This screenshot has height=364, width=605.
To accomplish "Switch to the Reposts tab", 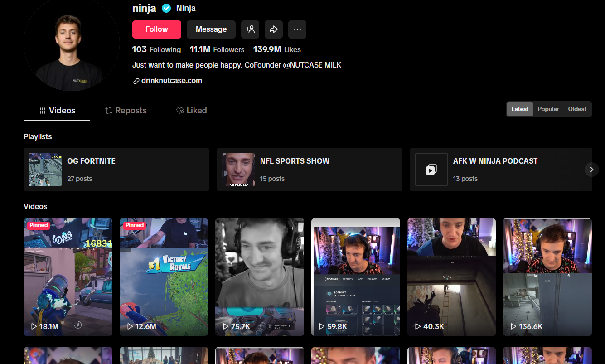I will (x=126, y=110).
